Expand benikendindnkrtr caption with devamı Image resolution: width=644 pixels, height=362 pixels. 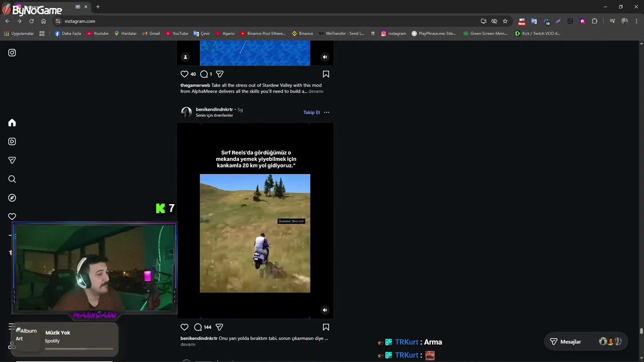click(x=188, y=344)
